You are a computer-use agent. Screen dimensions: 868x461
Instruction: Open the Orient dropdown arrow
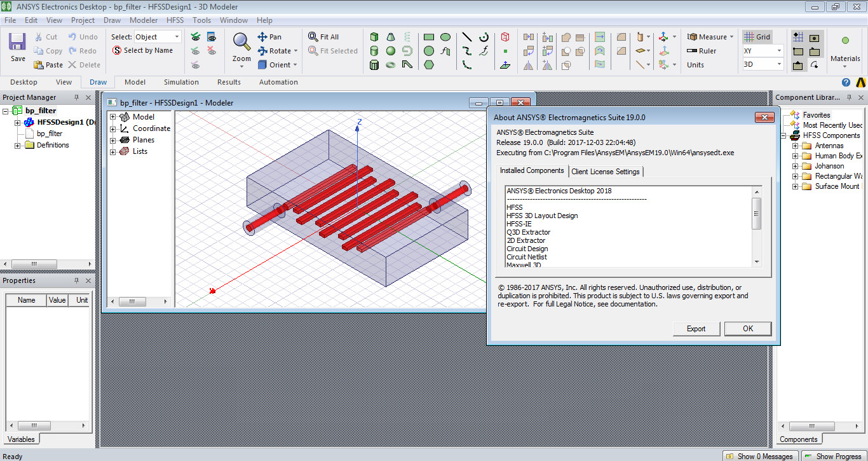point(296,65)
